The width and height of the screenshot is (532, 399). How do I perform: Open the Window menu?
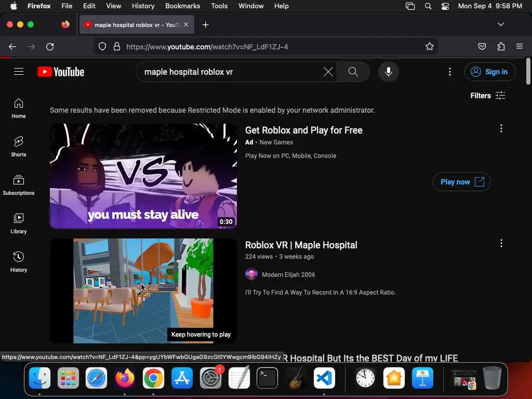tap(251, 6)
